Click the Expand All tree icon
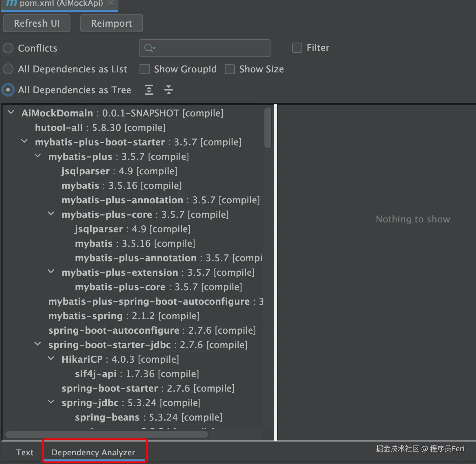The height and width of the screenshot is (464, 476). pyautogui.click(x=149, y=90)
